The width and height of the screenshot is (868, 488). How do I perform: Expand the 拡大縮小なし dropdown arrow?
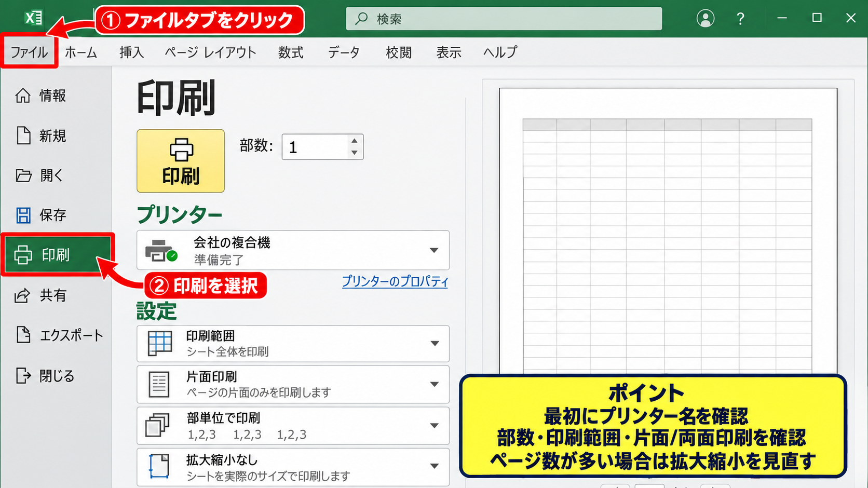(x=435, y=466)
